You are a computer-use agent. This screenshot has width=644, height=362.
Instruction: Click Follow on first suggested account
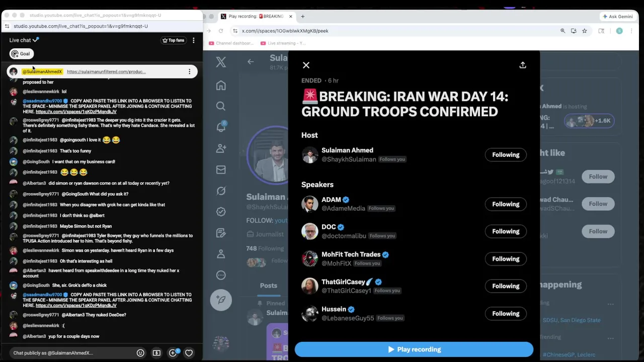click(598, 176)
